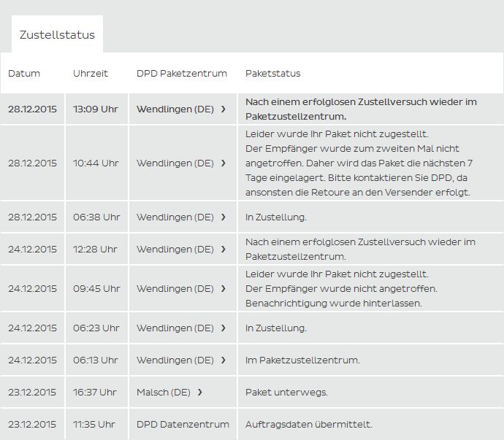Image resolution: width=504 pixels, height=440 pixels.
Task: Expand the Malsch (DE) depot arrow
Action: pyautogui.click(x=200, y=393)
